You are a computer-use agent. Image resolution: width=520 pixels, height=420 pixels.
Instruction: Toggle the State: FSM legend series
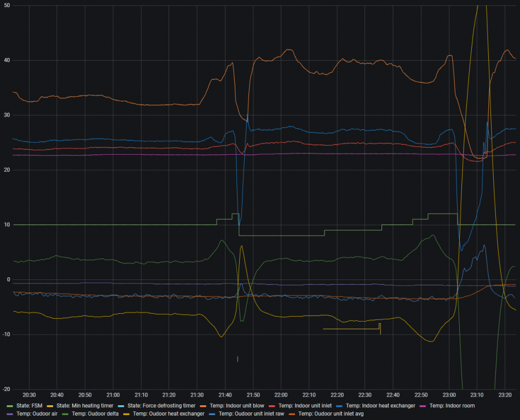(28, 406)
